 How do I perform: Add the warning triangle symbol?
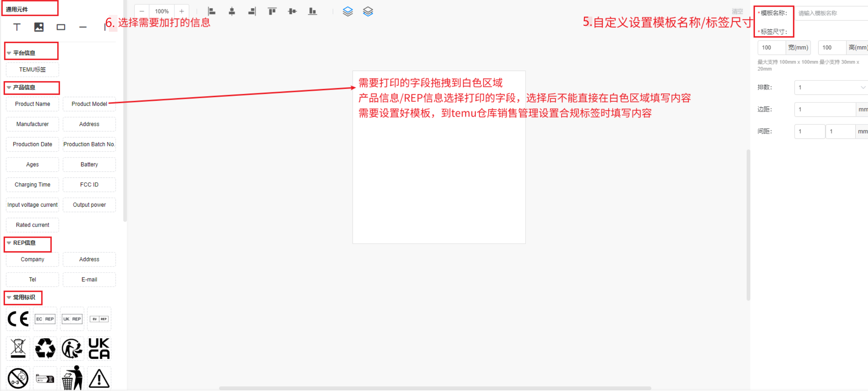tap(99, 378)
